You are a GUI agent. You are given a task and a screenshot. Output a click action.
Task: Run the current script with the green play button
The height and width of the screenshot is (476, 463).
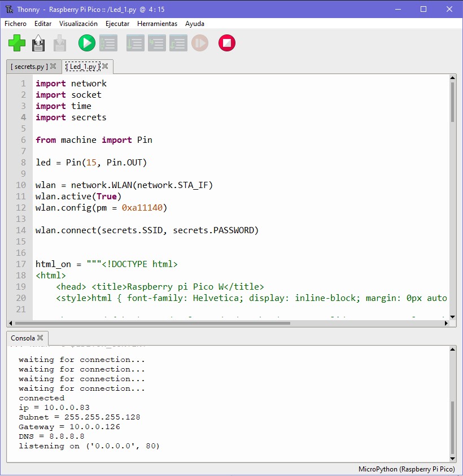pyautogui.click(x=86, y=43)
